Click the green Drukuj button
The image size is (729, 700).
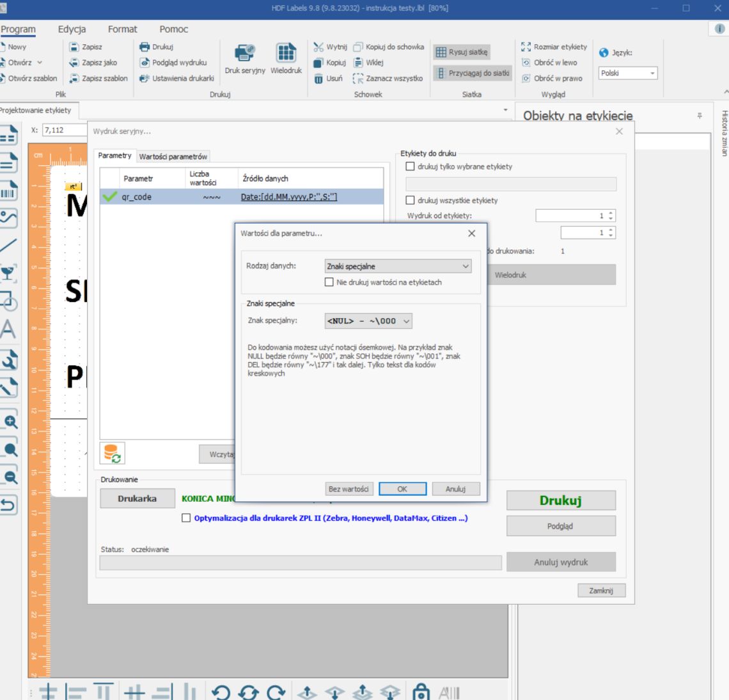pyautogui.click(x=561, y=500)
